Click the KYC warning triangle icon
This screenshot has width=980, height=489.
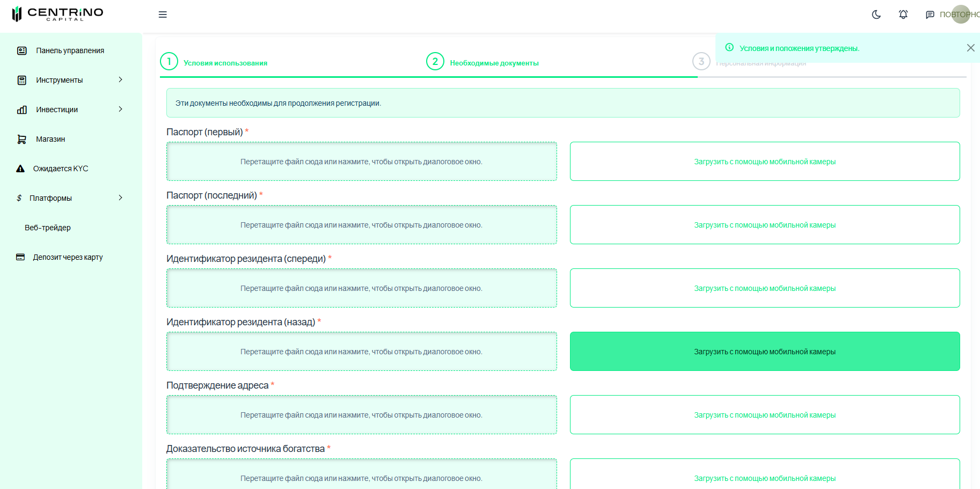(20, 169)
